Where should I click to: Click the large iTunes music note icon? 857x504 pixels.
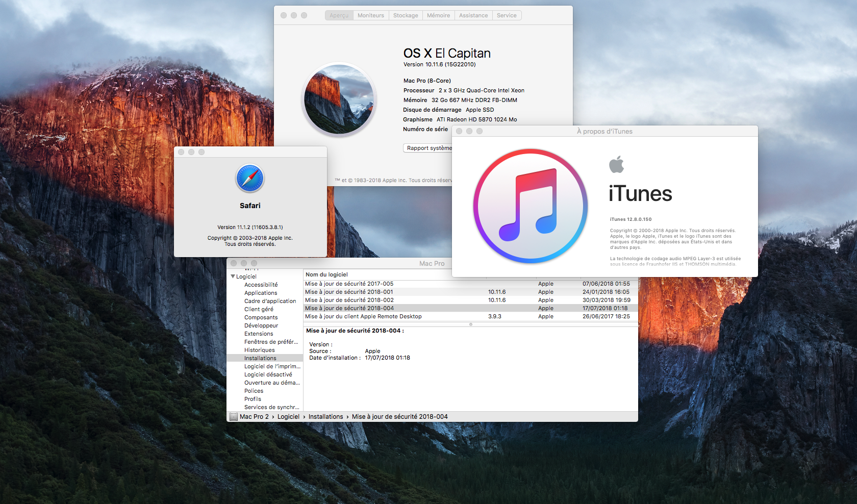[531, 206]
